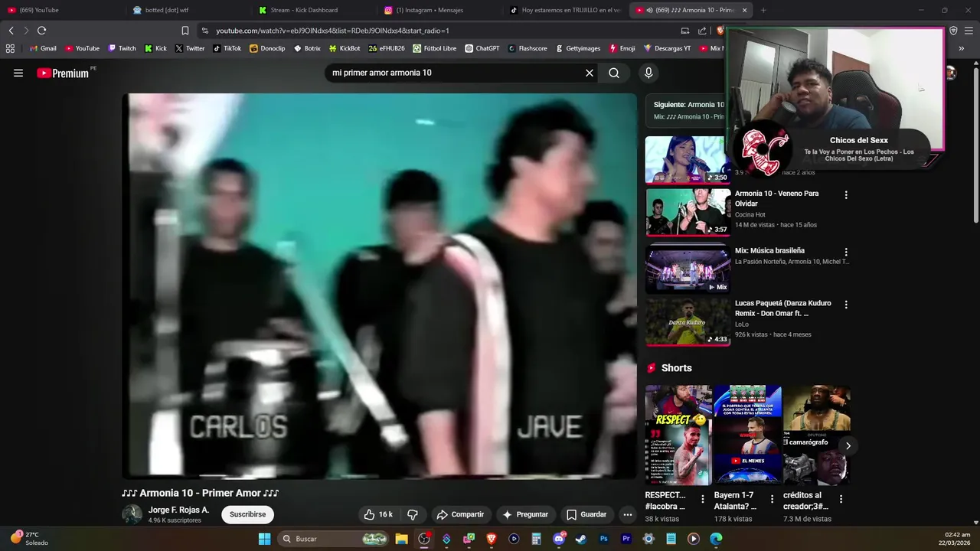
Task: Click the Preguntar button
Action: tap(525, 514)
